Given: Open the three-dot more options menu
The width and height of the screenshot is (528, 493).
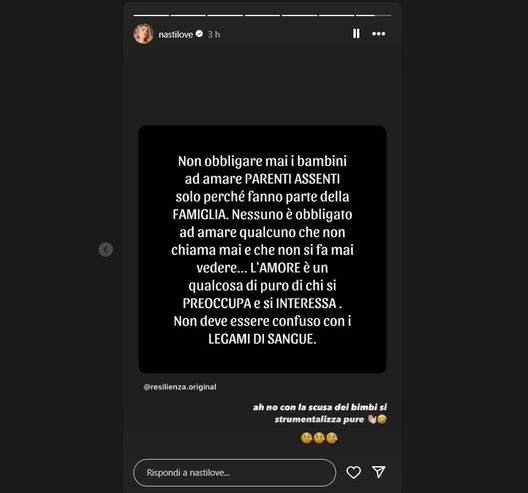Looking at the screenshot, I should tap(378, 34).
